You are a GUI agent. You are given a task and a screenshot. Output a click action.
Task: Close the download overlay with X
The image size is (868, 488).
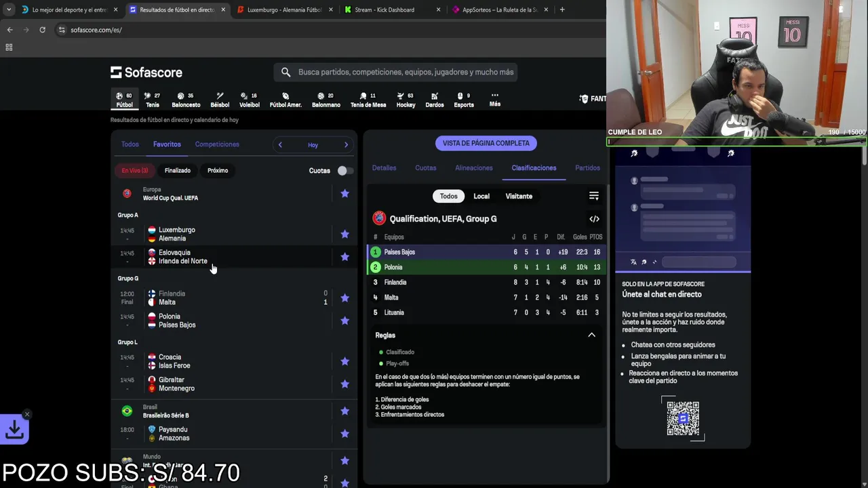27,414
